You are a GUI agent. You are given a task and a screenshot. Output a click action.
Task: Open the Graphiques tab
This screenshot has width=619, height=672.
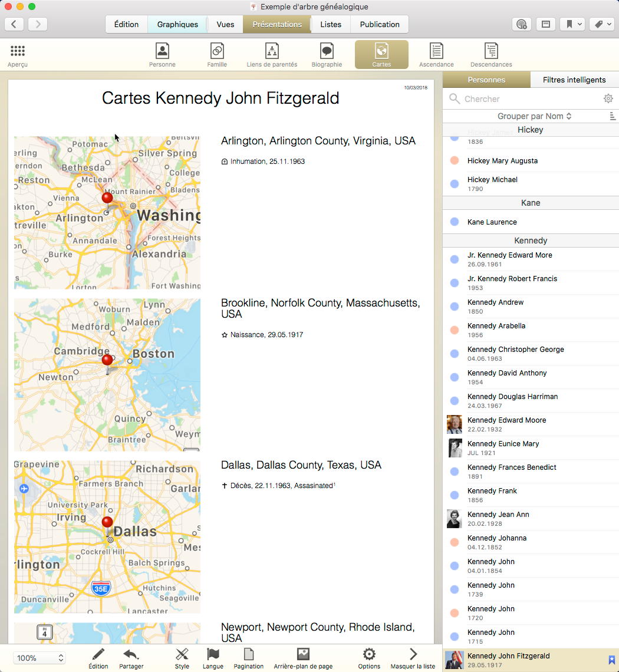tap(177, 24)
